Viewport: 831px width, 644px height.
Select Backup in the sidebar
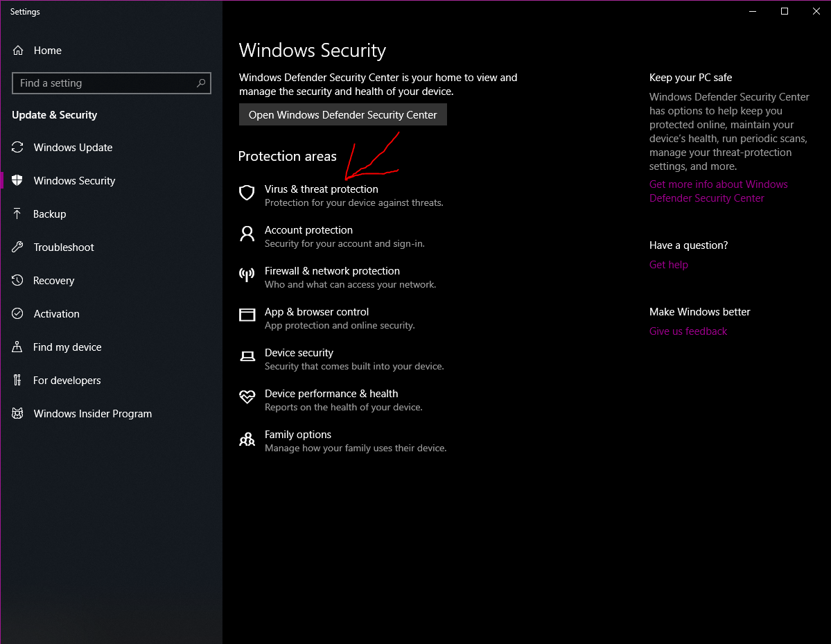click(x=50, y=214)
